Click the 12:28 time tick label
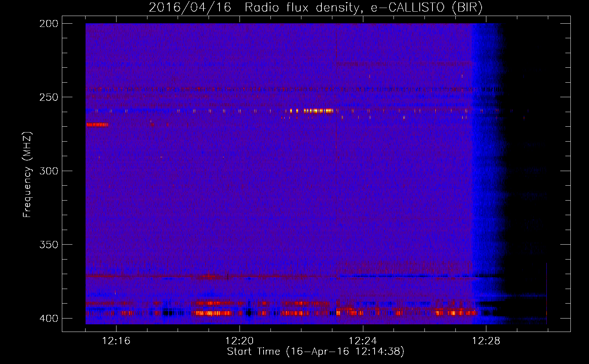This screenshot has height=364, width=589. coord(486,341)
